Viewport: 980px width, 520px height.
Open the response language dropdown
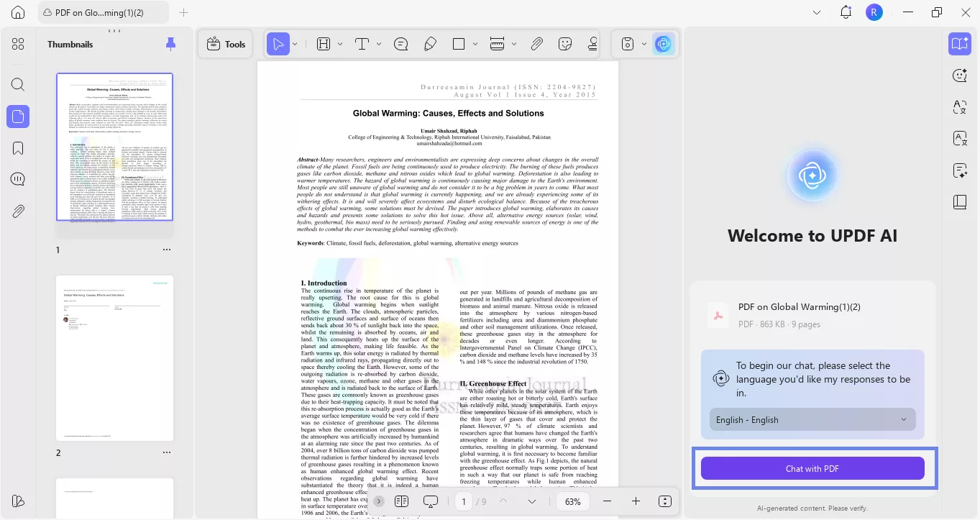pos(812,419)
